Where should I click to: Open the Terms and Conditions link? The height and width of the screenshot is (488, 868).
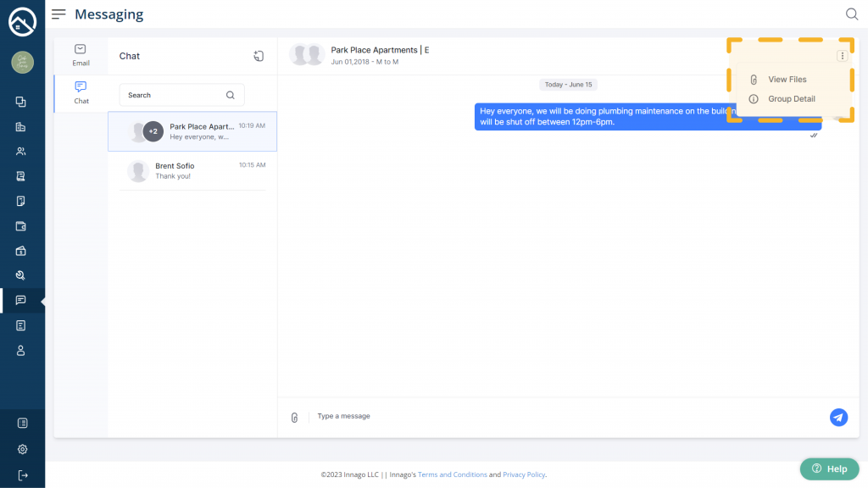[452, 474]
